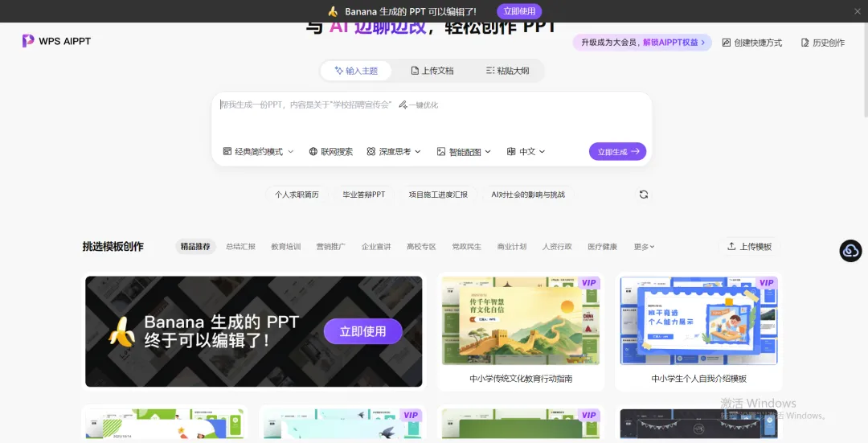
Task: Click the upload icon in 上传模板
Action: (731, 246)
